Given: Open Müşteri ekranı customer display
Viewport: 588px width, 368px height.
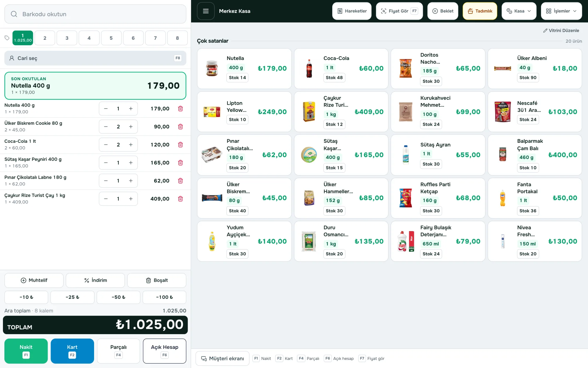Looking at the screenshot, I should (x=223, y=359).
